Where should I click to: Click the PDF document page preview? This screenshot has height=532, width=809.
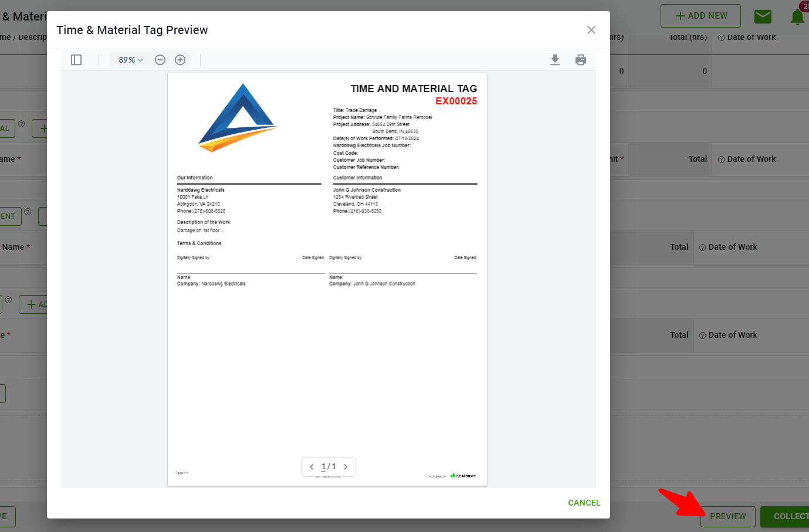point(327,352)
